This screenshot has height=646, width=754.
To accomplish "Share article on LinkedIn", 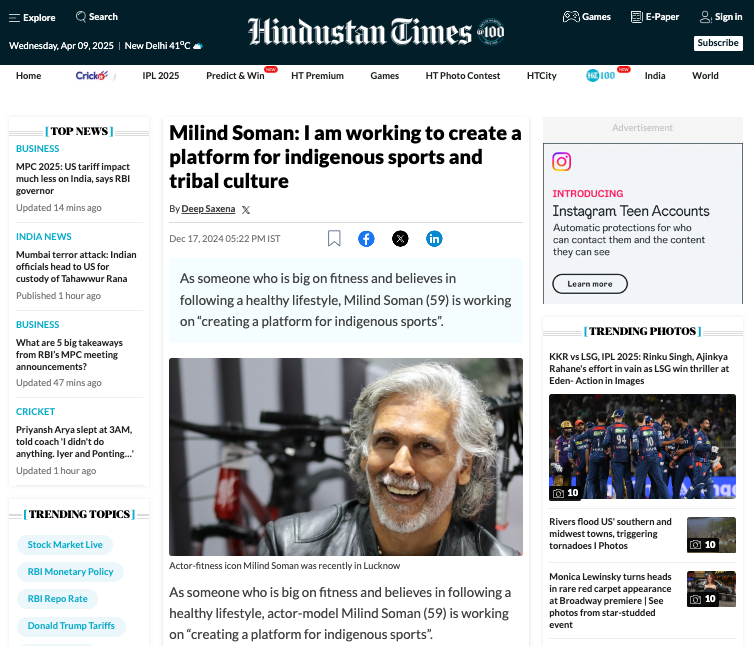I will (x=434, y=239).
